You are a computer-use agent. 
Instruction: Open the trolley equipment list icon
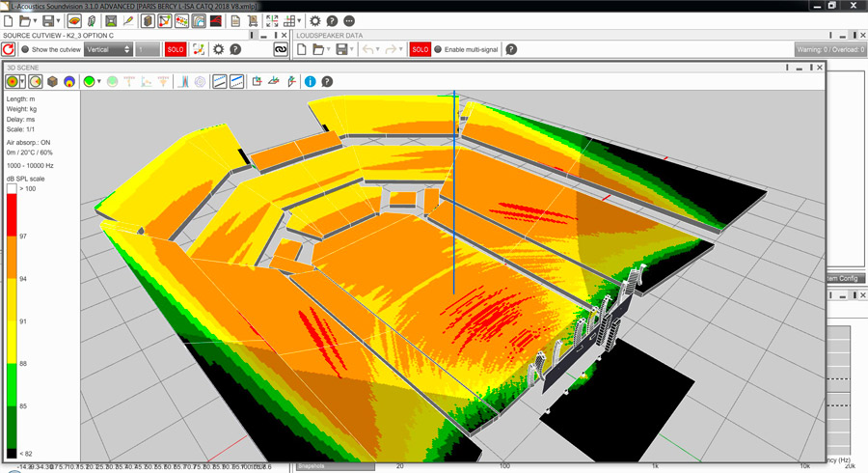(253, 21)
